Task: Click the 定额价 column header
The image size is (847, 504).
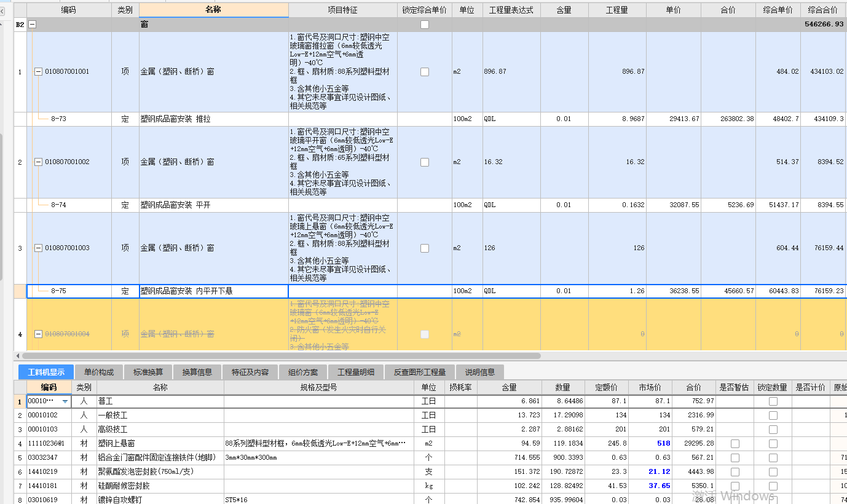Action: coord(607,387)
